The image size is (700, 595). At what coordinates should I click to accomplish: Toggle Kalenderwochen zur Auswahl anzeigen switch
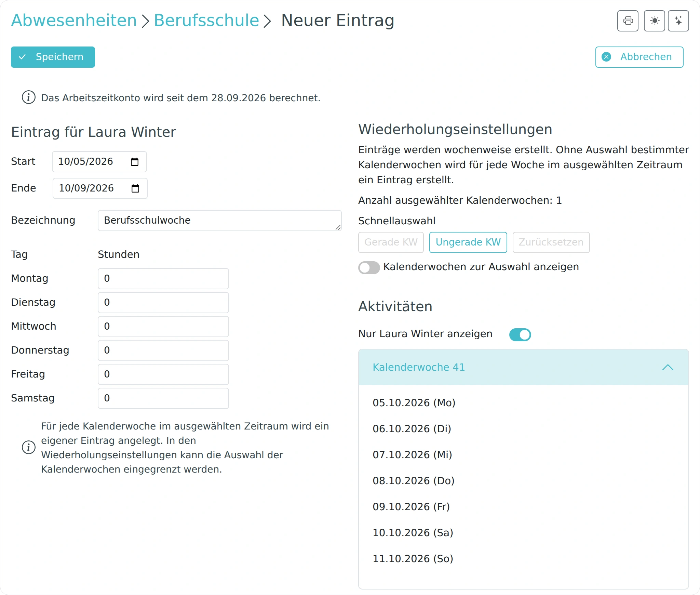tap(369, 267)
